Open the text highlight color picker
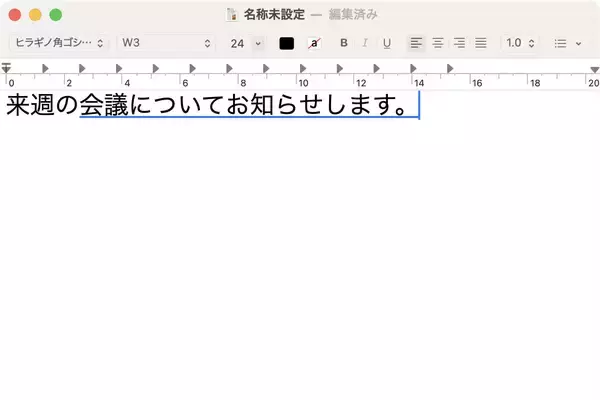 314,44
